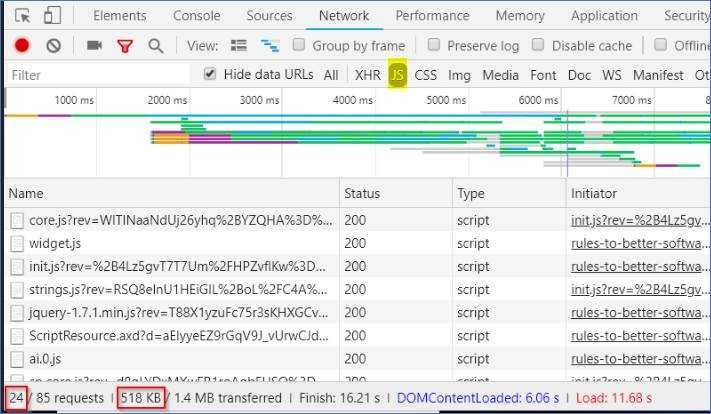Screen dimensions: 711x414
Task: Select the jquery-1.7.1.min.js request row
Action: point(170,312)
